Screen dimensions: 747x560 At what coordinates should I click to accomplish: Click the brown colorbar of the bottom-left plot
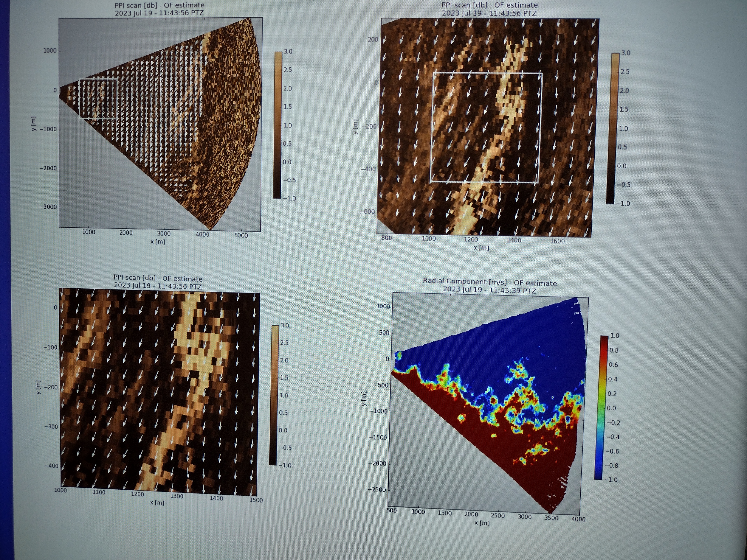(x=274, y=395)
